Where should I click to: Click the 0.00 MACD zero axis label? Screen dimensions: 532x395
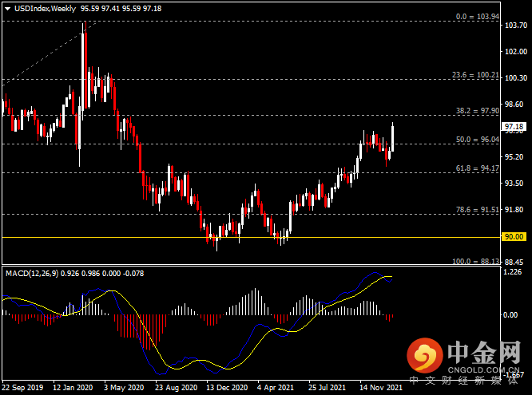coord(510,315)
